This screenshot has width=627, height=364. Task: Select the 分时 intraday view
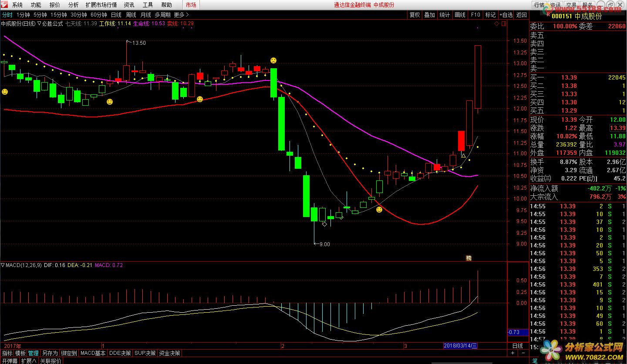[7, 15]
